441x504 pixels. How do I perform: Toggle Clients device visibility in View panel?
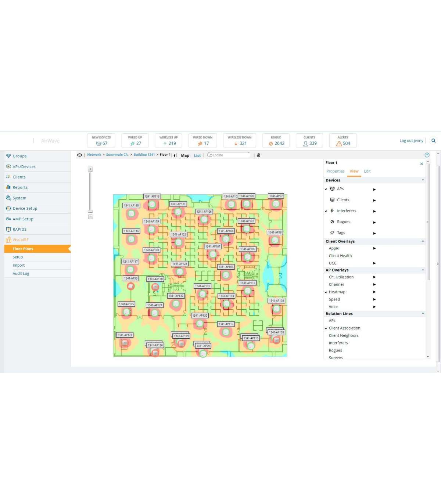[x=343, y=200]
